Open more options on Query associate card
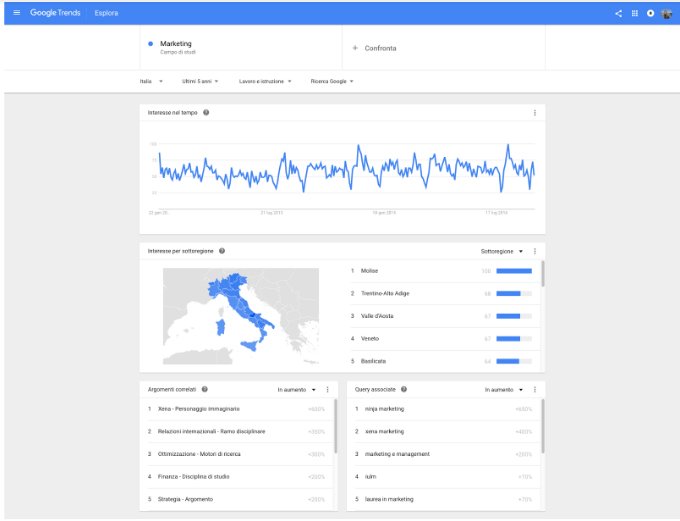 pyautogui.click(x=535, y=390)
